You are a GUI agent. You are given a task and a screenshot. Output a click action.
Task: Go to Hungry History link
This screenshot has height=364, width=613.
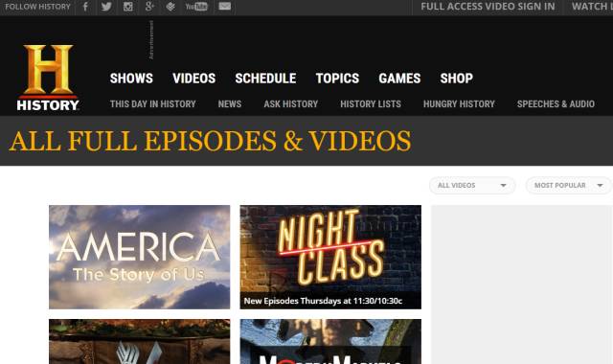pos(459,104)
